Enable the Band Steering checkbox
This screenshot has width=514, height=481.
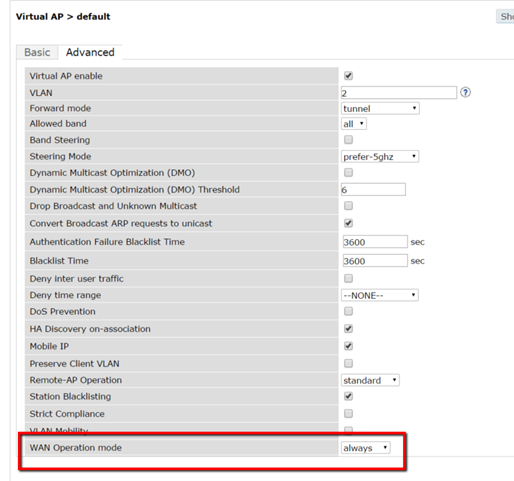(348, 140)
